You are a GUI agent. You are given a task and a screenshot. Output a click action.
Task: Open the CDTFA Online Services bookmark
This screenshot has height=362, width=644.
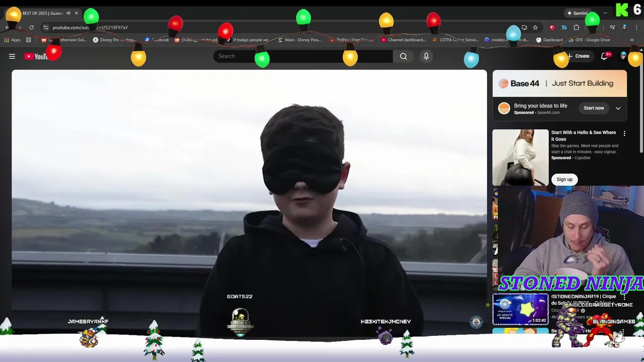click(x=456, y=40)
